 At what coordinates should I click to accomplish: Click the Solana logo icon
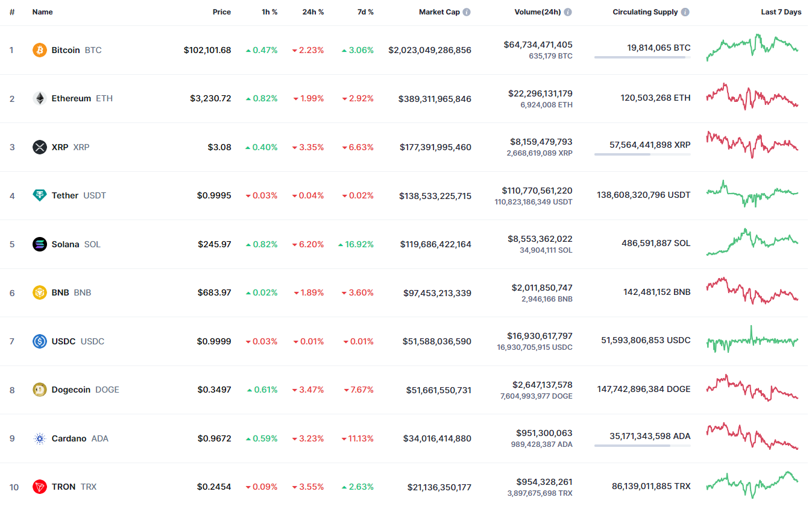[x=39, y=244]
